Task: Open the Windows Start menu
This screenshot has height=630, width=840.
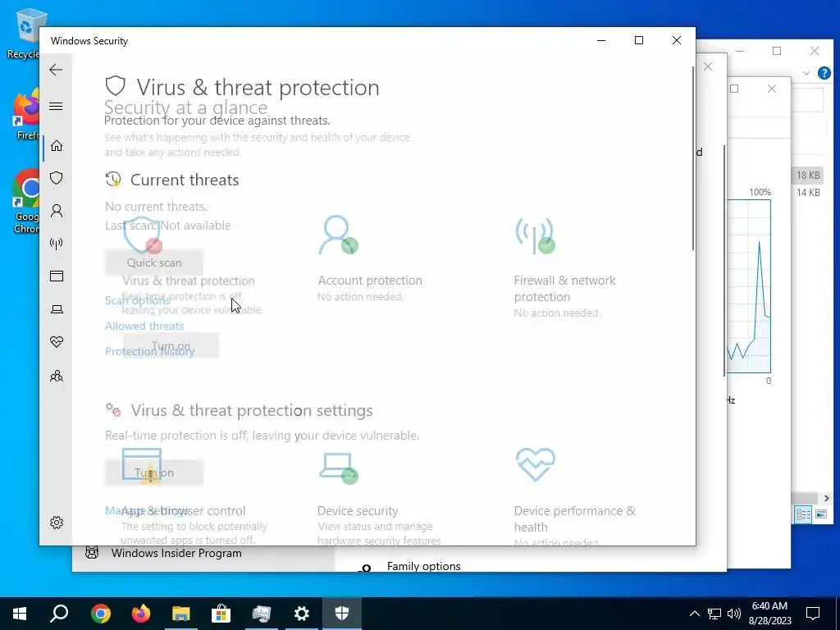Action: coord(20,614)
